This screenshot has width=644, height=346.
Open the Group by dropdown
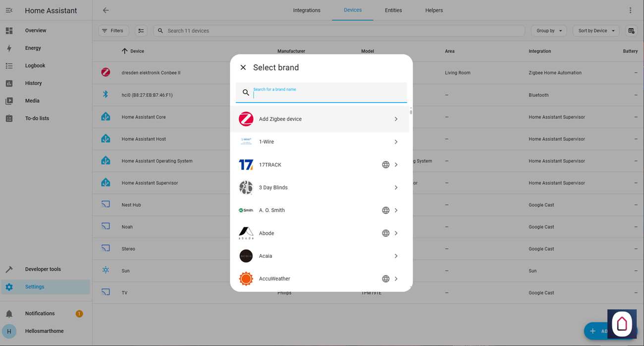tap(548, 31)
